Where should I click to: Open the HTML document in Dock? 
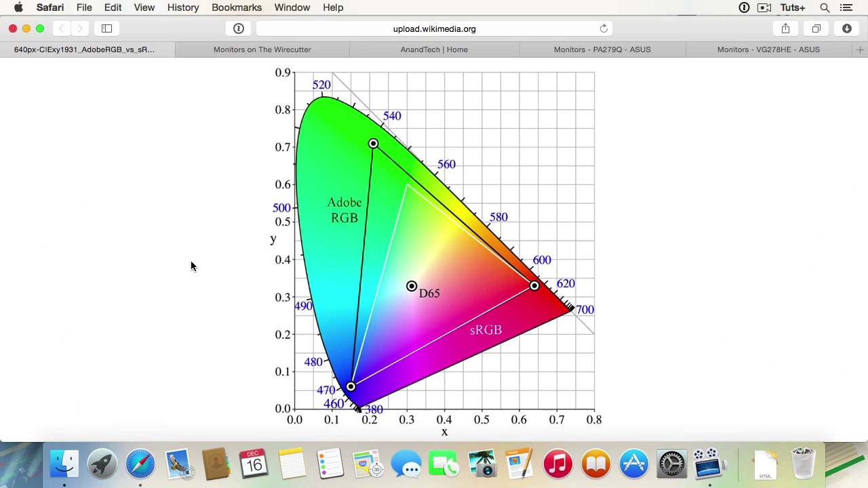tap(765, 464)
